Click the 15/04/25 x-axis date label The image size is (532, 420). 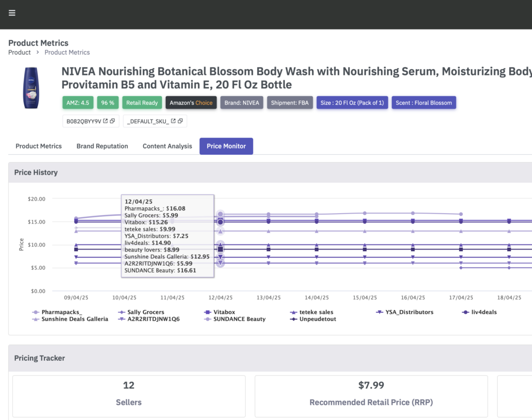coord(365,297)
